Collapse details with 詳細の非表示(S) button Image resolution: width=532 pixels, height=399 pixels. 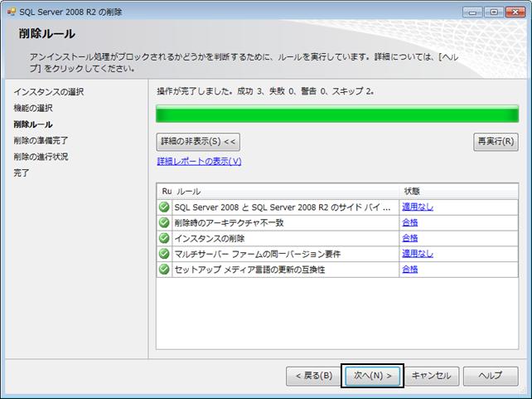click(198, 142)
